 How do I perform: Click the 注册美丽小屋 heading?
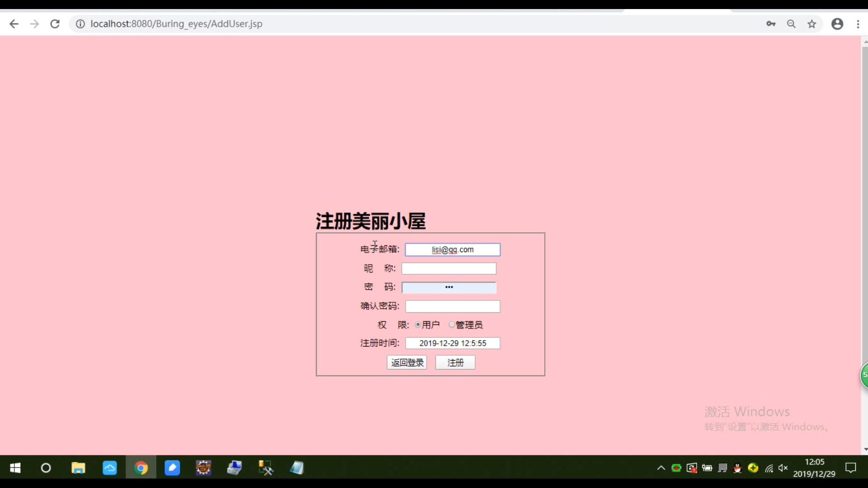point(371,221)
